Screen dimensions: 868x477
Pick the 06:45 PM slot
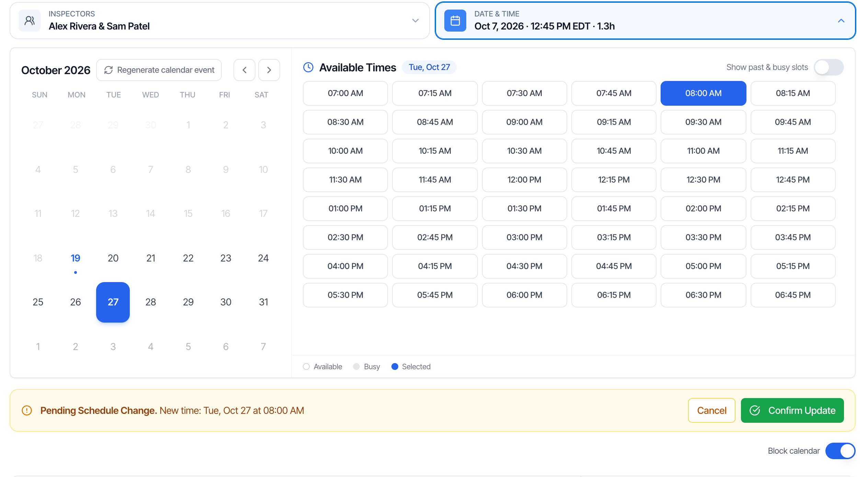pos(793,295)
